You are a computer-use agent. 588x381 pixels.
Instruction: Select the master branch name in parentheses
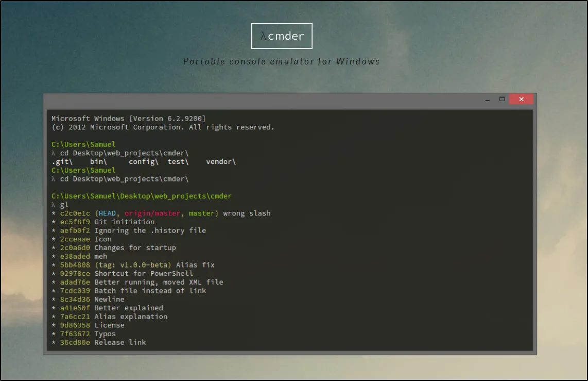point(201,213)
